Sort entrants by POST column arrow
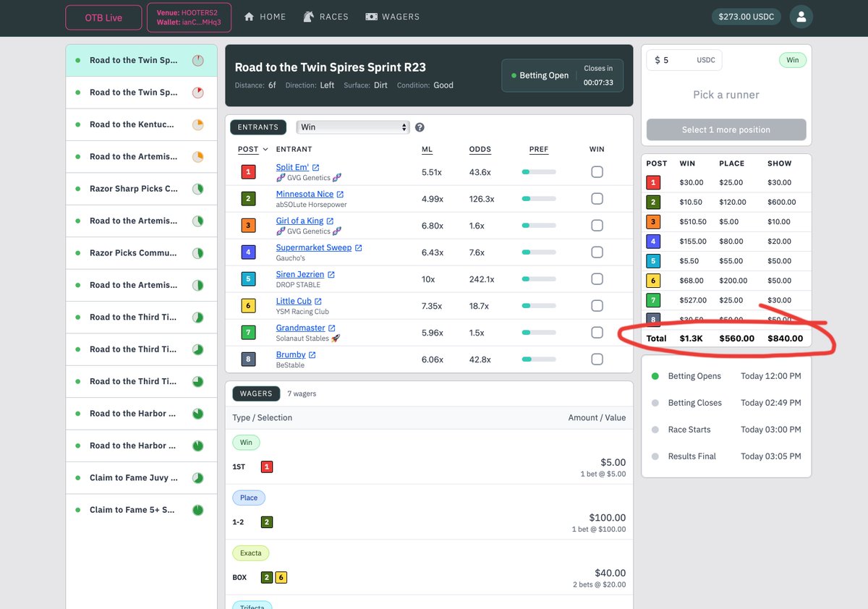This screenshot has width=868, height=609. [265, 150]
